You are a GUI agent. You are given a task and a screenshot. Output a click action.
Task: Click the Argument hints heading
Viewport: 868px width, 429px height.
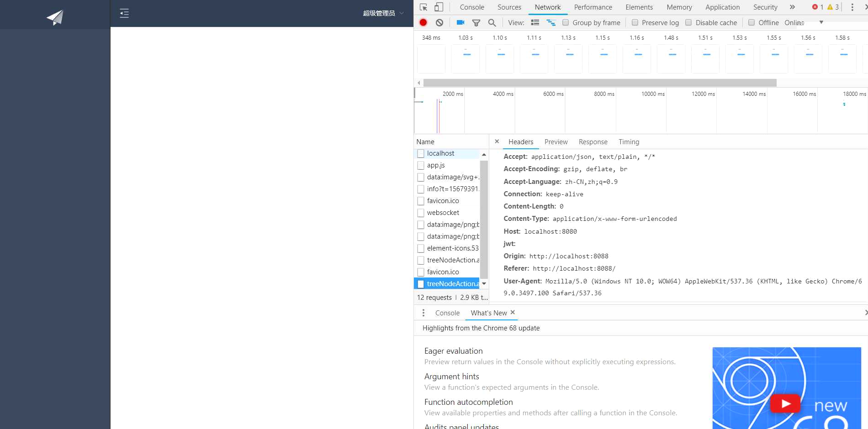pyautogui.click(x=451, y=377)
